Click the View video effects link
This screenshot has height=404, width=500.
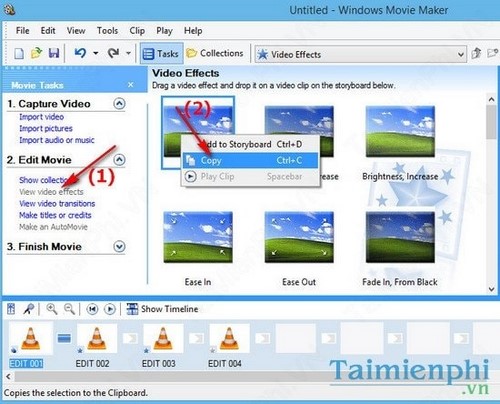pos(51,192)
